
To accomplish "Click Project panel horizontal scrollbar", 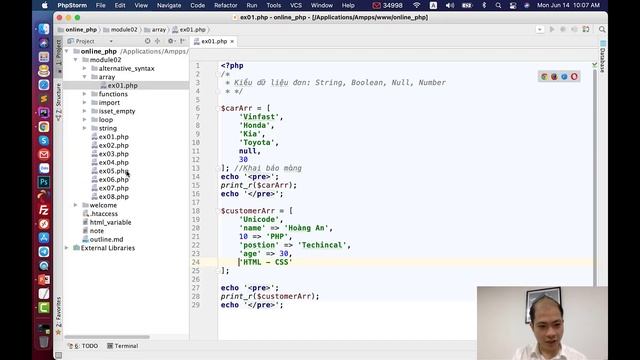I will (x=107, y=337).
